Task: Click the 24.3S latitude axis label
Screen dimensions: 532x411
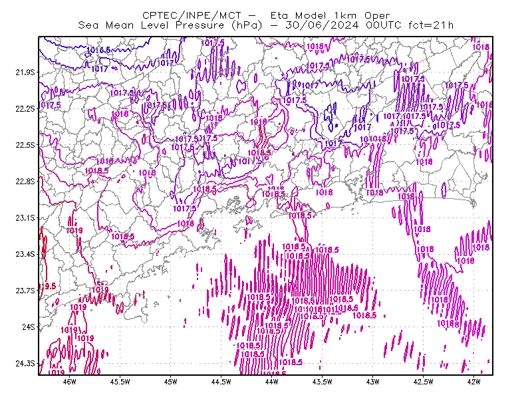Action: 25,364
